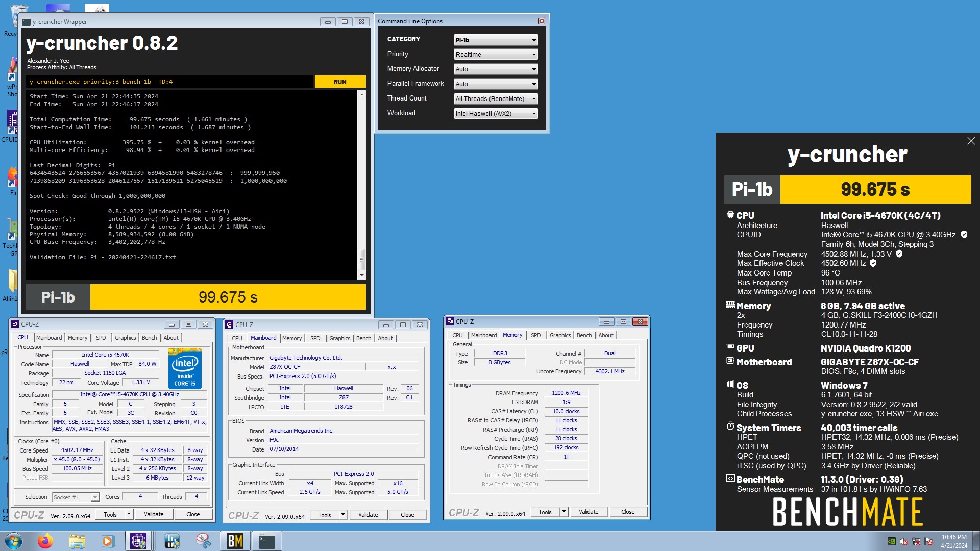Screen dimensions: 980x551
Task: Click Tools button in Memory CPU-Z window
Action: pyautogui.click(x=545, y=512)
